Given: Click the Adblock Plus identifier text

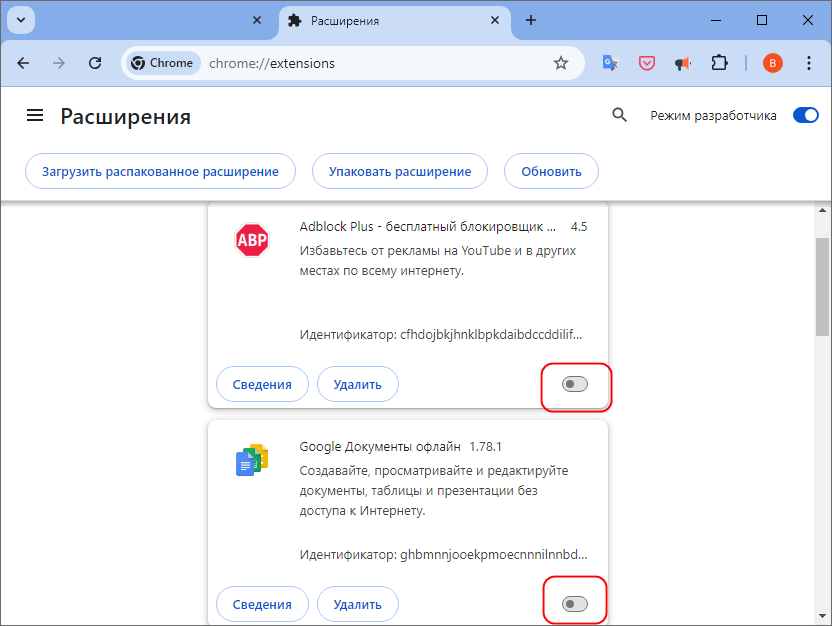Looking at the screenshot, I should tap(441, 335).
